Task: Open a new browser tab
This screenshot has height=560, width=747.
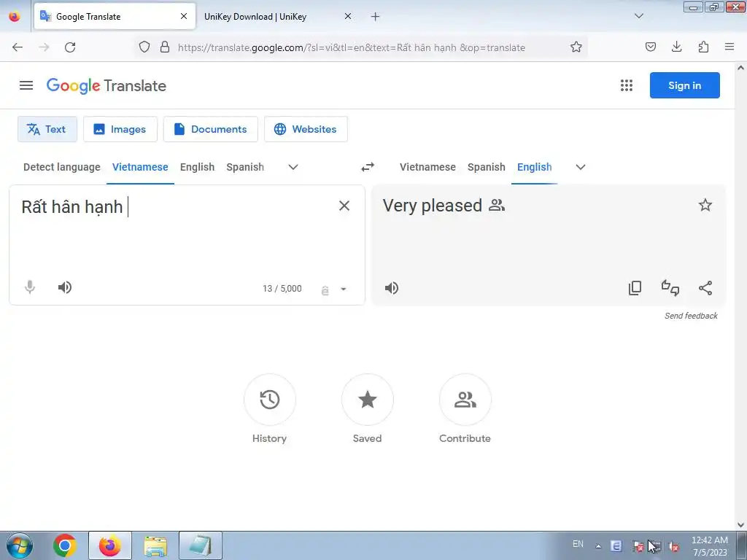Action: point(376,17)
